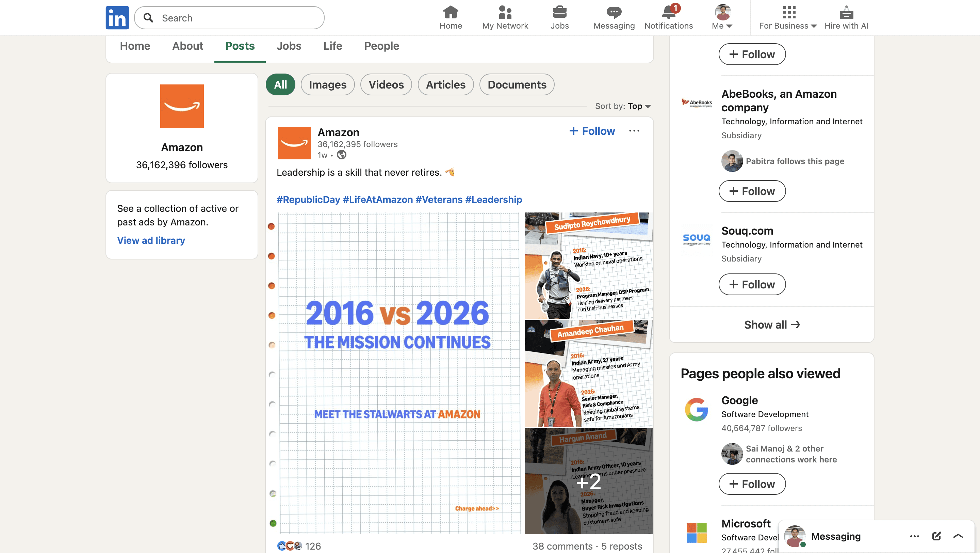Switch to the People tab
The width and height of the screenshot is (980, 553).
point(381,46)
